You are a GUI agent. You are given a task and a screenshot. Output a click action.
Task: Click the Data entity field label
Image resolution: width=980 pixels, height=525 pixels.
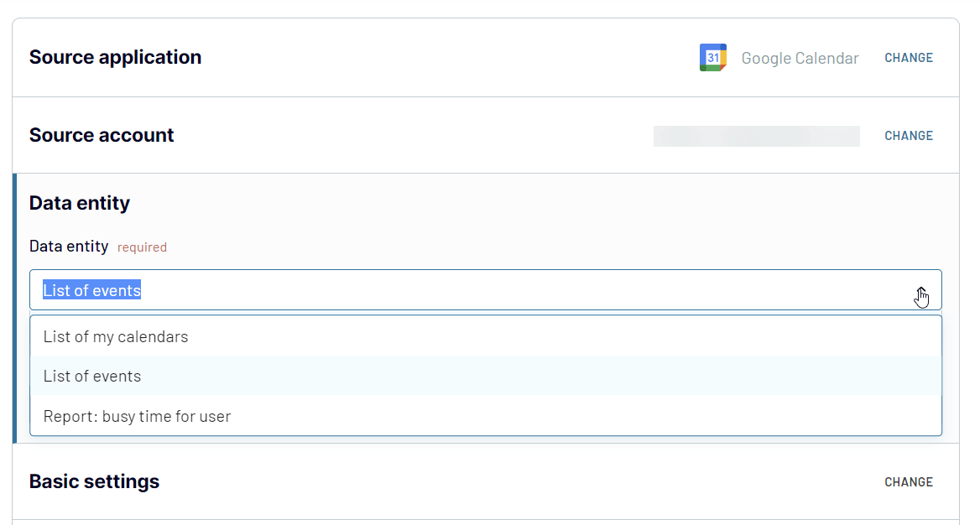(x=69, y=247)
